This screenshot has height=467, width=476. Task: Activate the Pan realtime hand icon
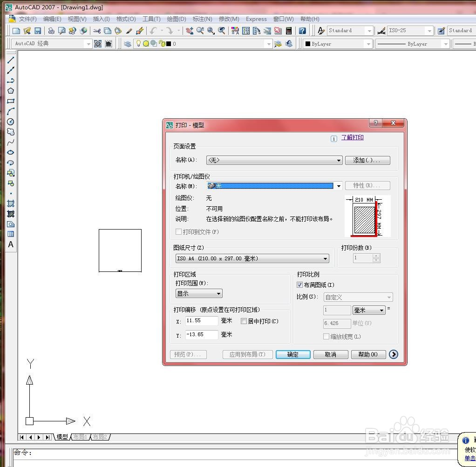(x=190, y=31)
